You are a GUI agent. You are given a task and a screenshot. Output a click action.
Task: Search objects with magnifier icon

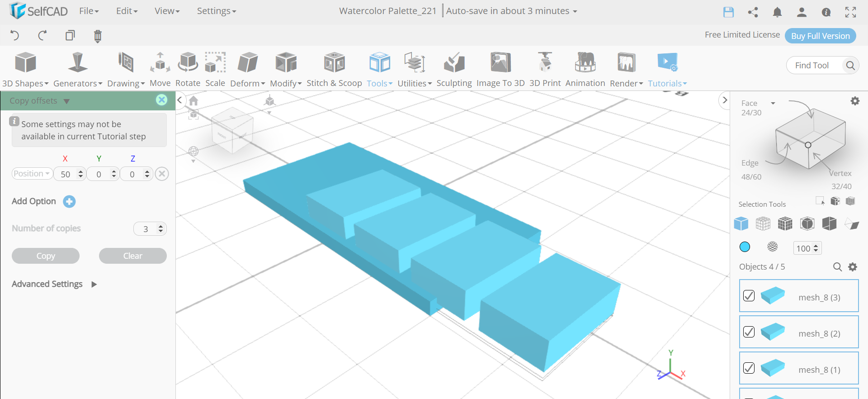[837, 267]
